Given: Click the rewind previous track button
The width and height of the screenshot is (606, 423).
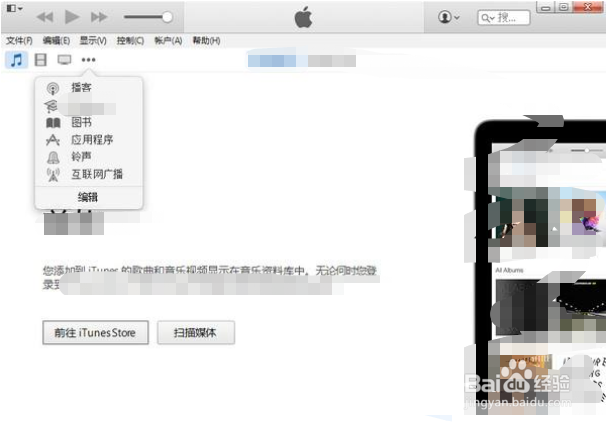Looking at the screenshot, I should (x=45, y=17).
